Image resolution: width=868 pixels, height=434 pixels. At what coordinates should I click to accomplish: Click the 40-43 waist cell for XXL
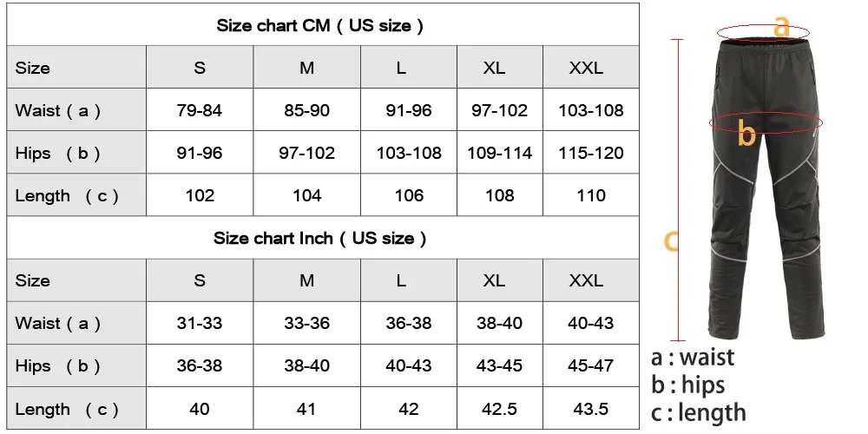click(590, 323)
